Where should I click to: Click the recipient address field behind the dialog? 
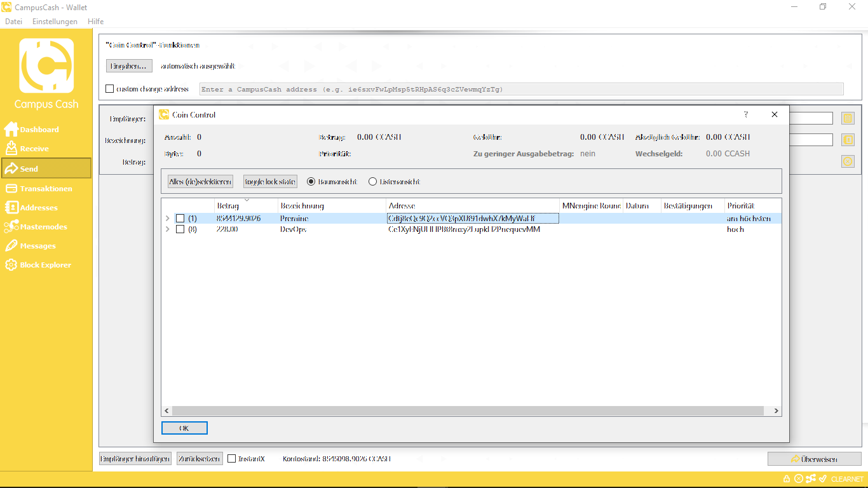[x=811, y=118]
